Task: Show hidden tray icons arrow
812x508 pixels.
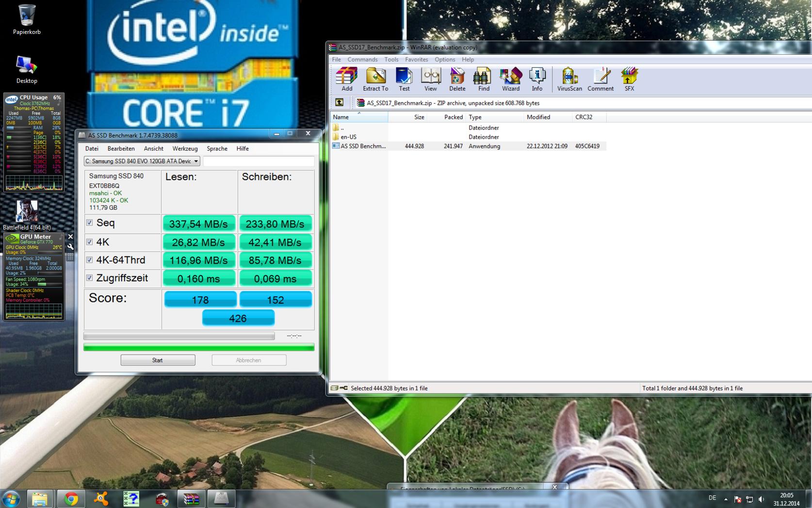Action: click(726, 499)
